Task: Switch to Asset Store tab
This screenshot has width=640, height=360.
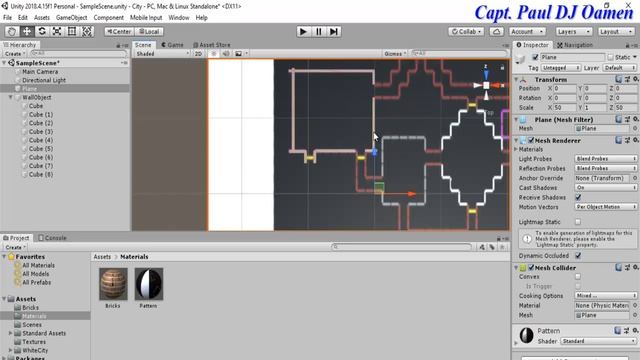Action: (212, 45)
